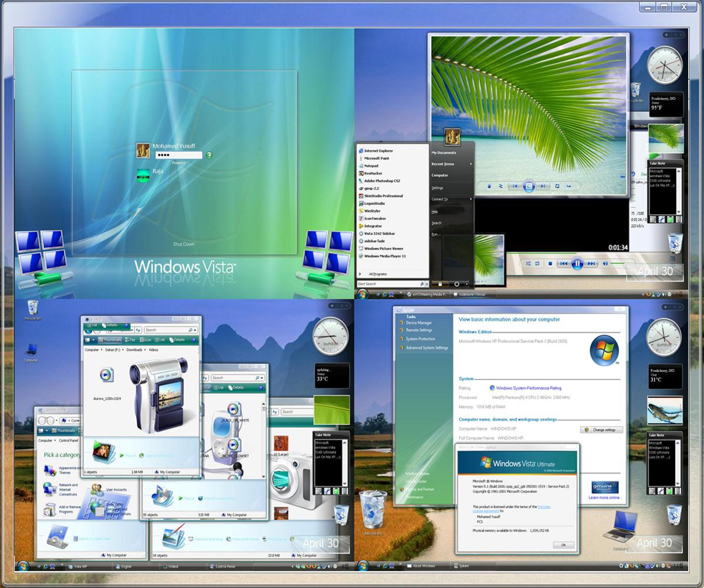Launch Windows Media Player 11 from Start menu
The image size is (704, 588).
coord(382,256)
